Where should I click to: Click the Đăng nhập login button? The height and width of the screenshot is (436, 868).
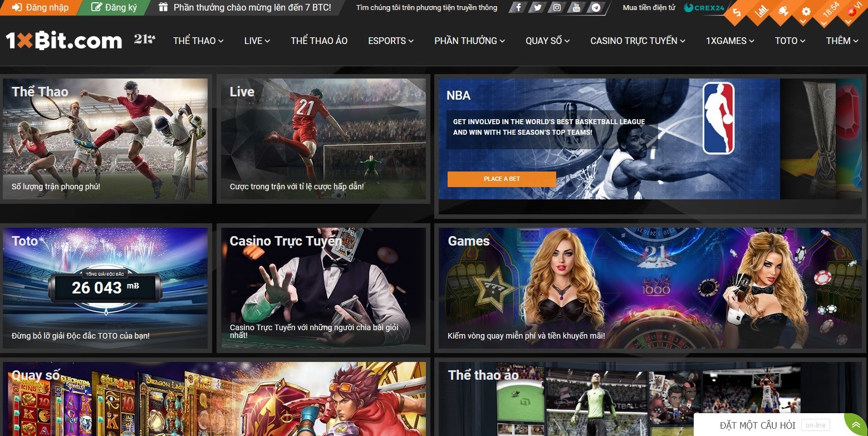tap(40, 8)
